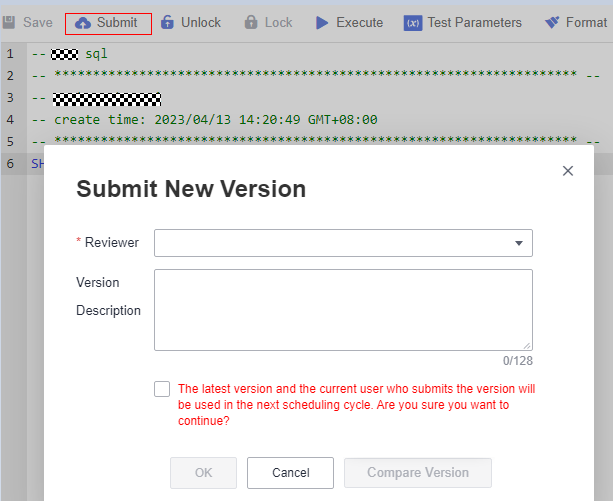Click the Test Parameters (x) icon
Image resolution: width=613 pixels, height=501 pixels.
[x=413, y=23]
